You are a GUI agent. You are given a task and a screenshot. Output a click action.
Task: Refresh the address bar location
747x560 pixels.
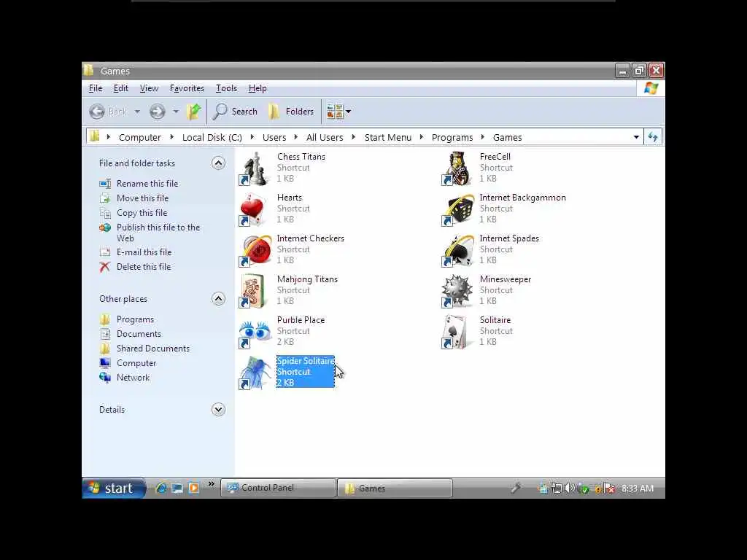653,137
